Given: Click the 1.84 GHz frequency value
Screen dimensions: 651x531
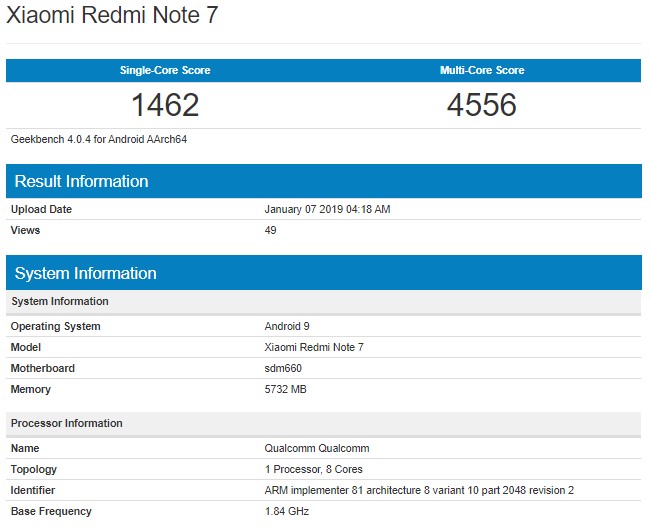Looking at the screenshot, I should click(x=287, y=511).
